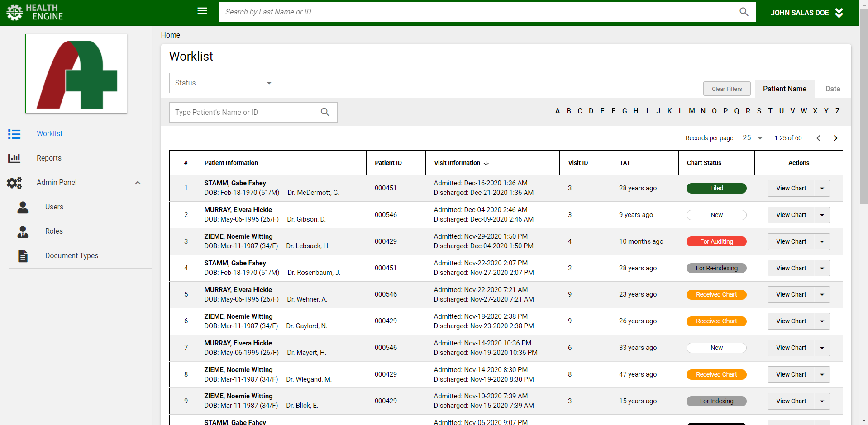Open Document Types in the Admin Panel

(72, 256)
